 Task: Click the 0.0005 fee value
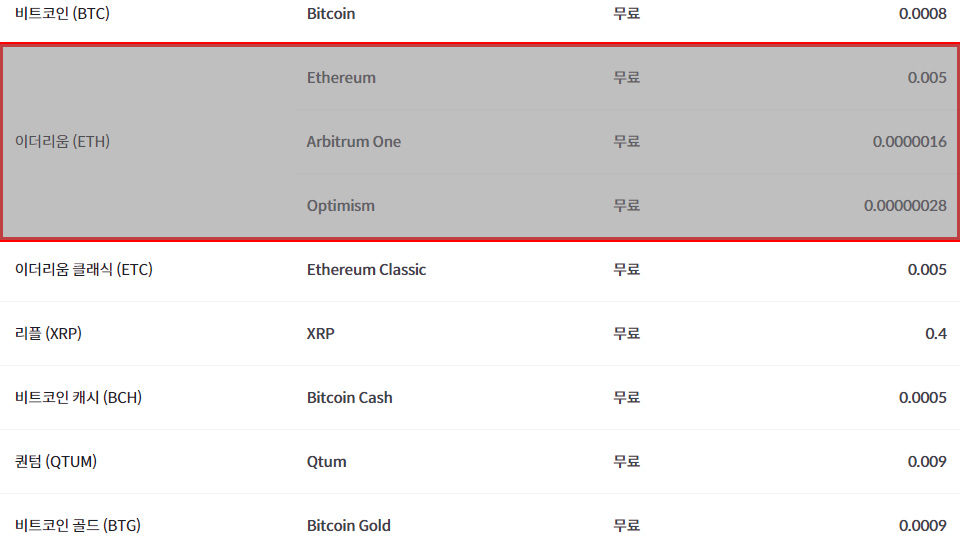coord(922,398)
